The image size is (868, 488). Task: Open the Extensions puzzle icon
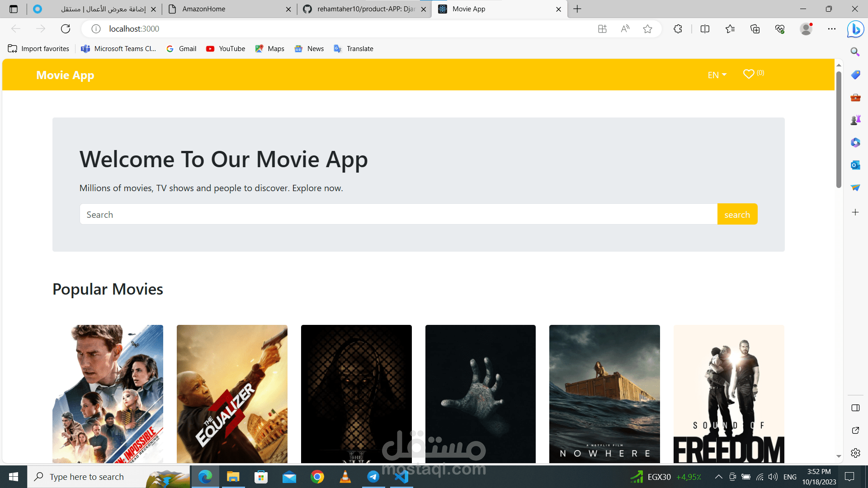coord(678,29)
